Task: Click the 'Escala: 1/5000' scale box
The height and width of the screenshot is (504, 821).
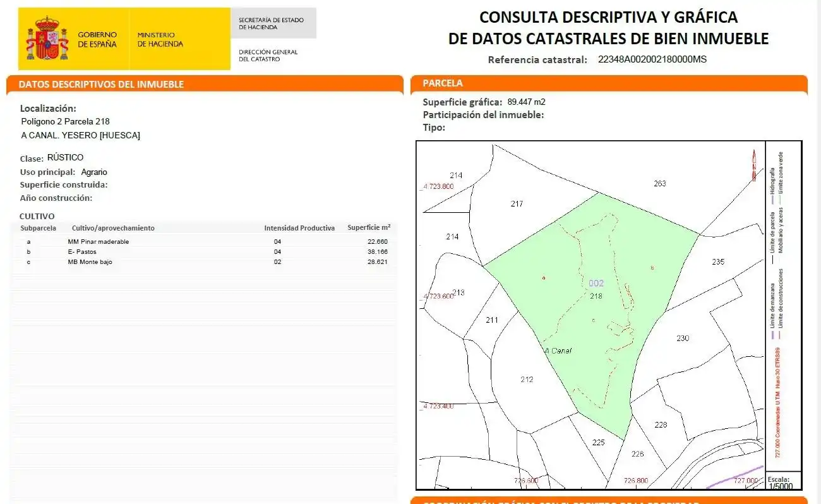Action: tap(783, 481)
